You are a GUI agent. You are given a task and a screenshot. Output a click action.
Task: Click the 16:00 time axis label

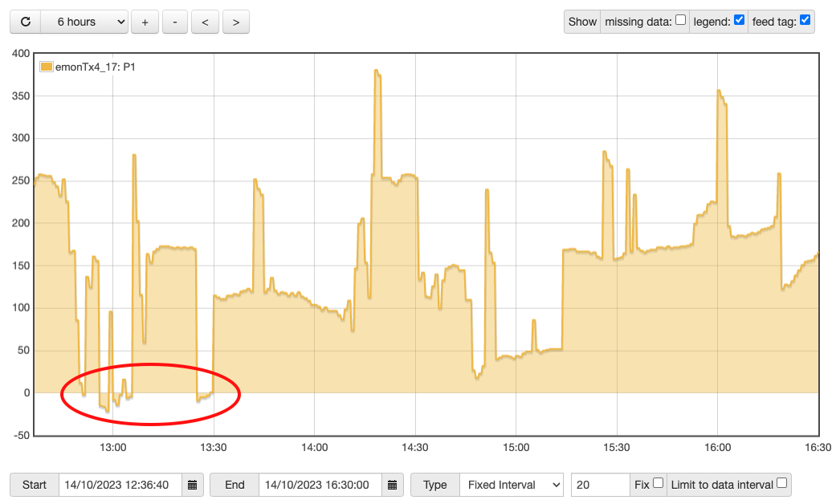(x=718, y=448)
